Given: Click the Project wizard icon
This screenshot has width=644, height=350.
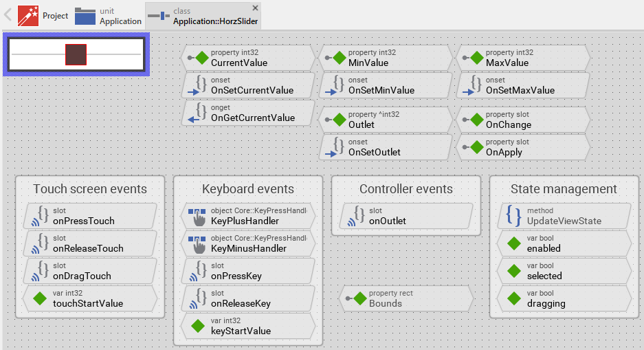Looking at the screenshot, I should click(x=28, y=15).
